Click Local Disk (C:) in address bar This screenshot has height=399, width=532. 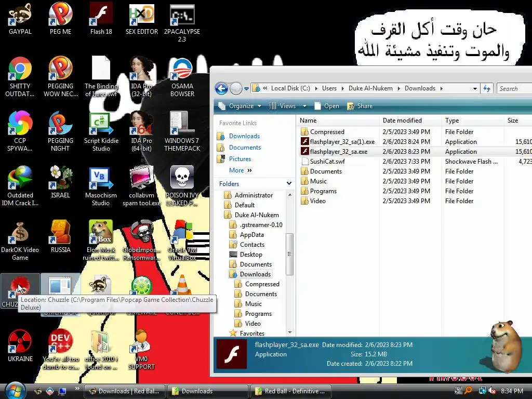click(x=290, y=88)
